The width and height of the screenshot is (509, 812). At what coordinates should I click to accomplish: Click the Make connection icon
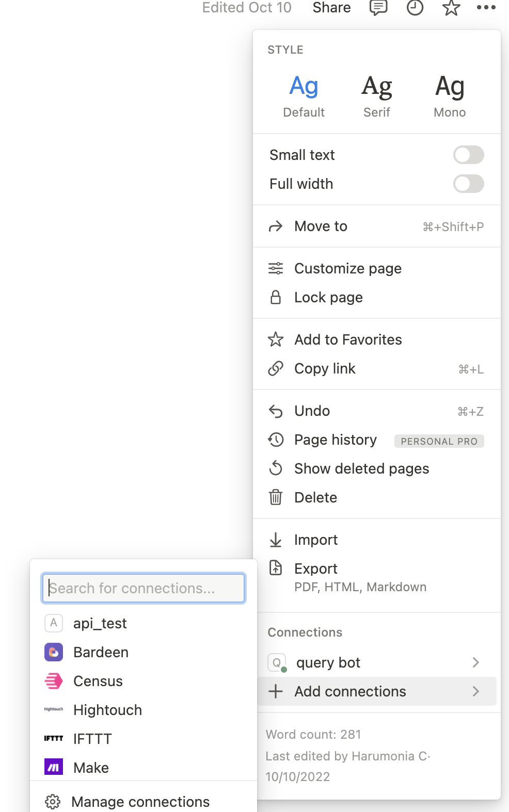click(54, 768)
